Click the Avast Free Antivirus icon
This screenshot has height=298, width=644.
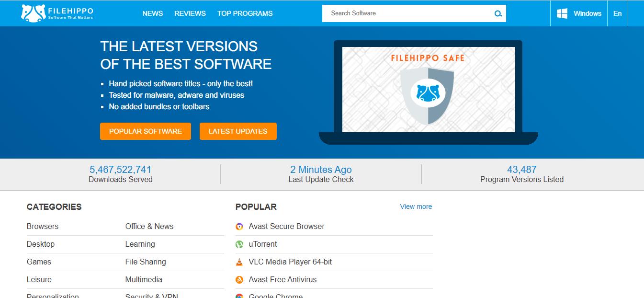coord(239,280)
